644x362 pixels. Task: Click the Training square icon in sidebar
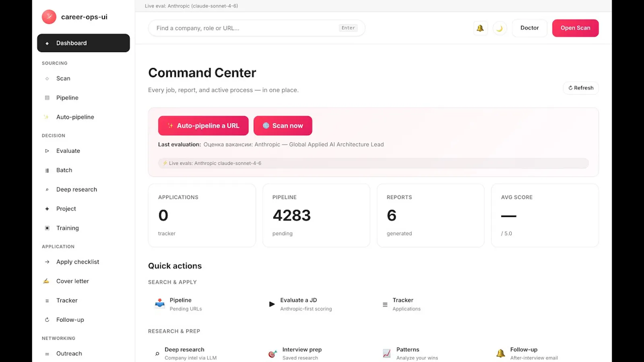pos(47,228)
